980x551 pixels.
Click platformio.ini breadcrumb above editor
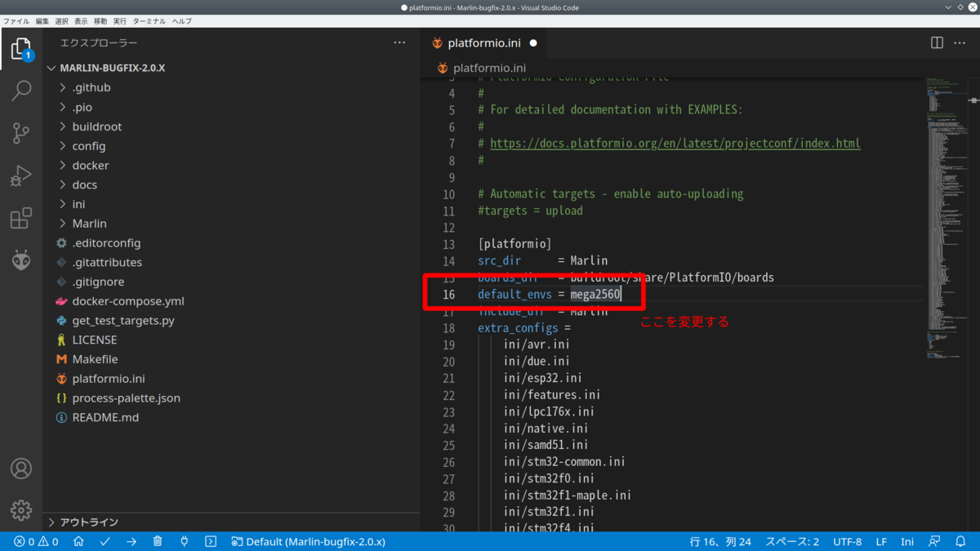click(x=488, y=68)
